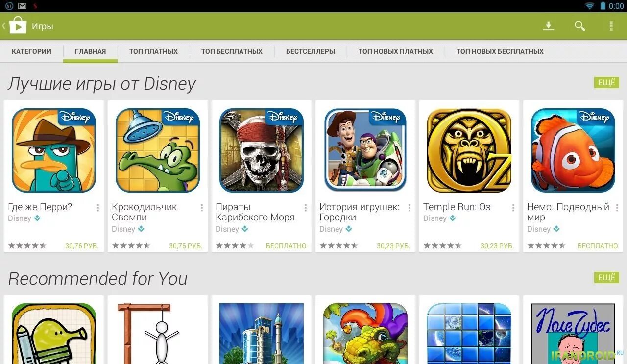Tap the search magnifier icon
Viewport: 627px width, 364px height.
click(580, 26)
